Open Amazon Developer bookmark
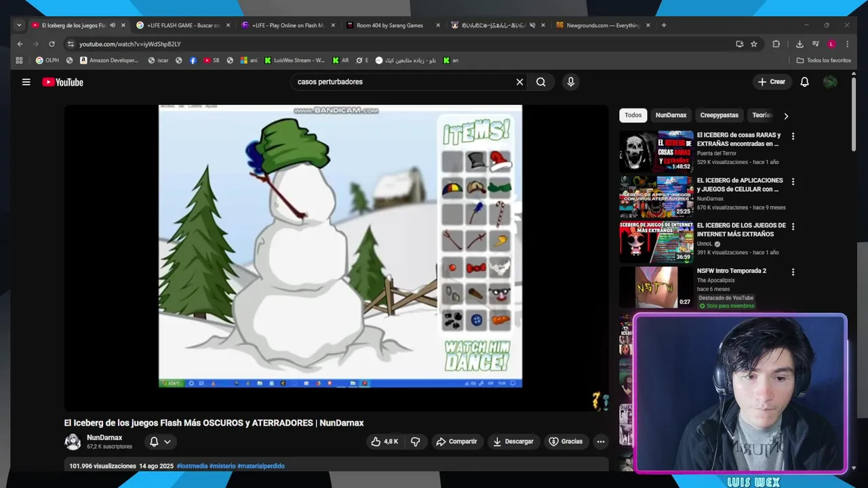This screenshot has width=868, height=488. pos(109,60)
